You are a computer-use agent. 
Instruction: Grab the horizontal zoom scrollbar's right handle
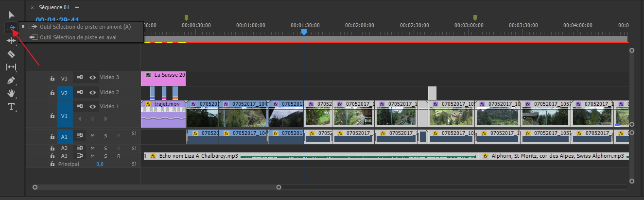(x=278, y=187)
